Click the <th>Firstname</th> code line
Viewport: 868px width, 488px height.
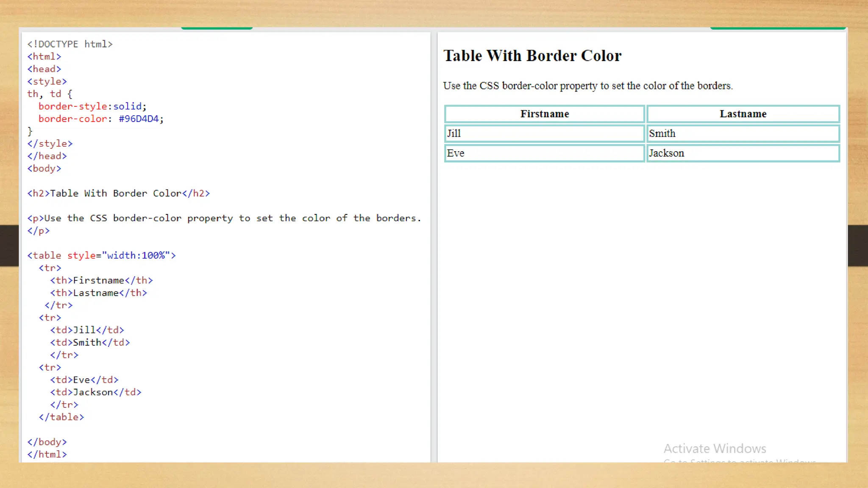click(102, 280)
